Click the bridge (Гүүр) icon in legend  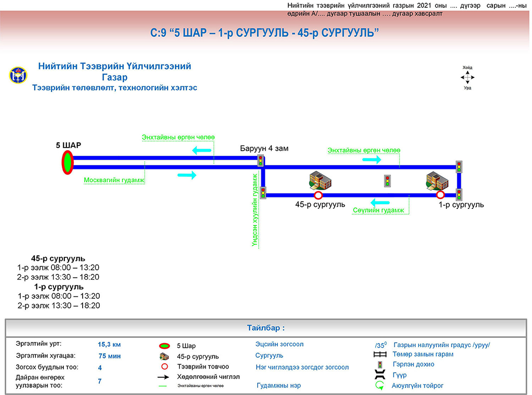[x=380, y=375]
